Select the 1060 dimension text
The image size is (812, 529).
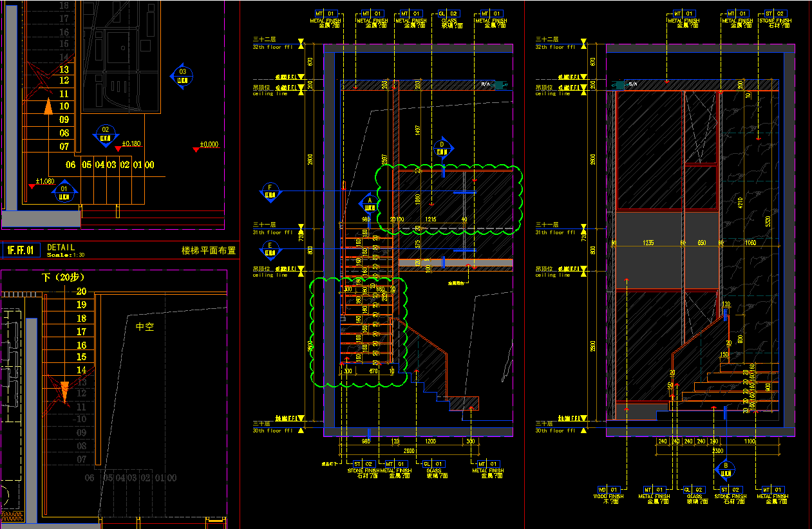tap(750, 243)
